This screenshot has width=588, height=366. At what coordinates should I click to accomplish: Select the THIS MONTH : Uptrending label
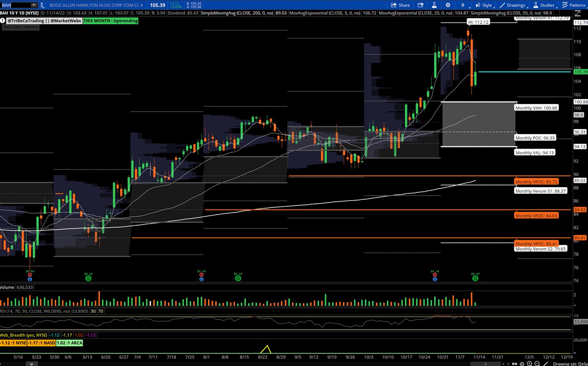pos(111,21)
